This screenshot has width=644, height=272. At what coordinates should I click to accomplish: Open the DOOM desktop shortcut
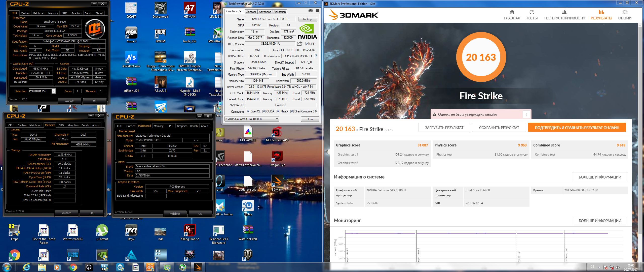point(160,35)
